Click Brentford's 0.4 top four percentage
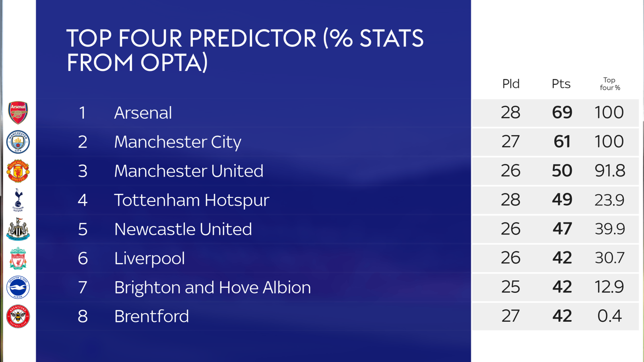The height and width of the screenshot is (362, 644). [x=609, y=316]
